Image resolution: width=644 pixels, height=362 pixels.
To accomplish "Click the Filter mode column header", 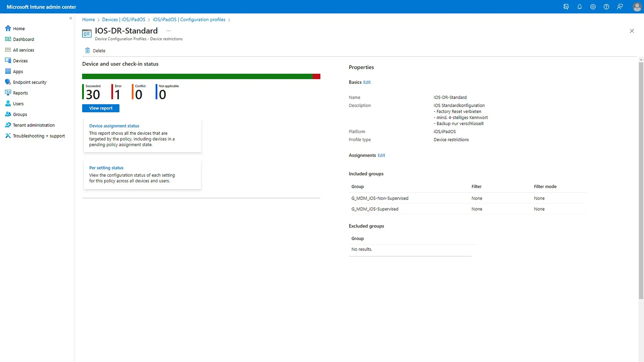I will click(x=545, y=187).
